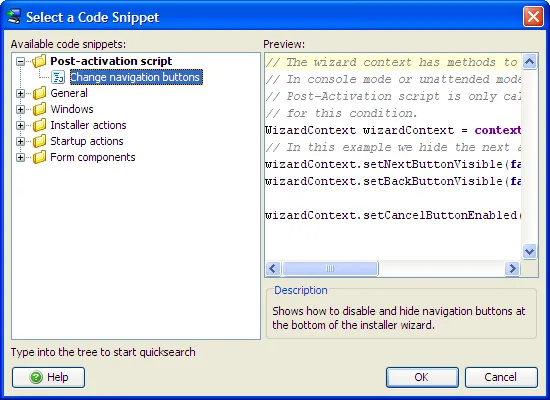550x400 pixels.
Task: Expand the Windows folder node
Action: 20,109
